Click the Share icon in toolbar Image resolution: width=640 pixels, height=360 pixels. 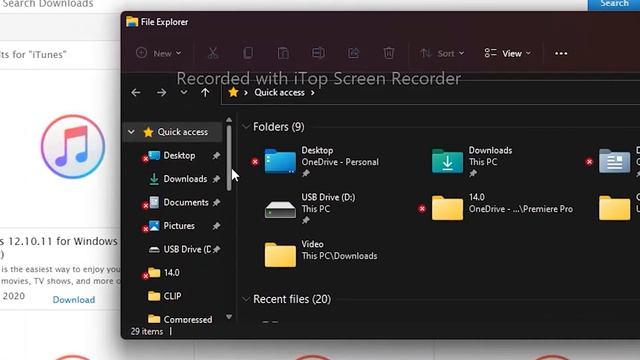(x=353, y=53)
